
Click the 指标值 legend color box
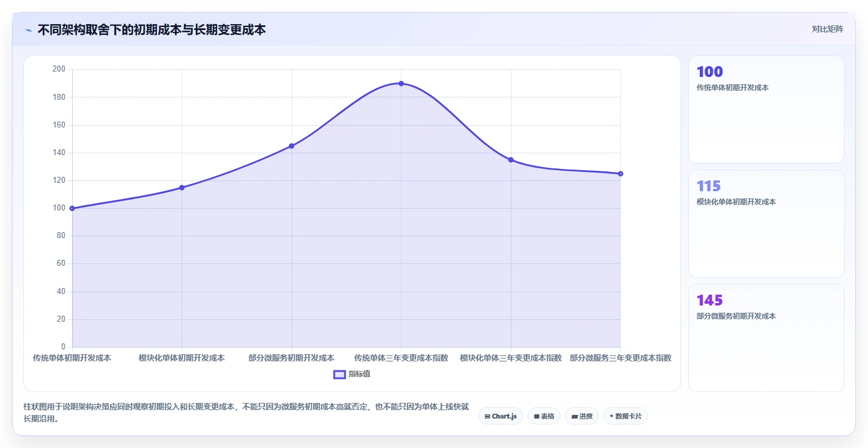tap(339, 374)
